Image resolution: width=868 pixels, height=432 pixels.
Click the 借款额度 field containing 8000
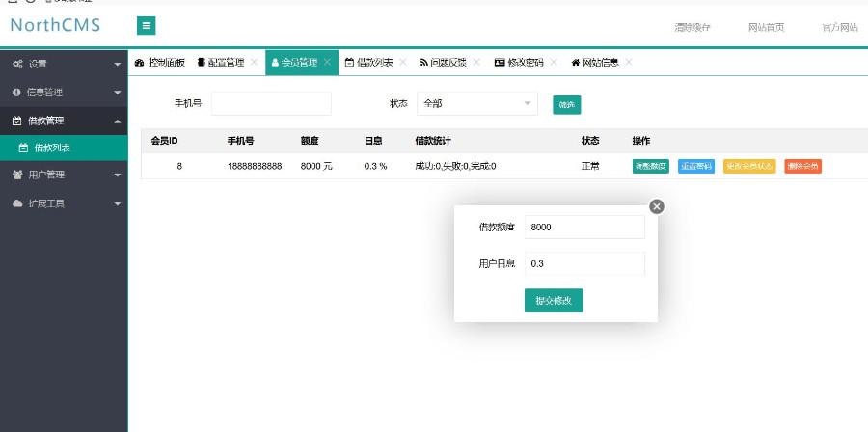pyautogui.click(x=584, y=227)
